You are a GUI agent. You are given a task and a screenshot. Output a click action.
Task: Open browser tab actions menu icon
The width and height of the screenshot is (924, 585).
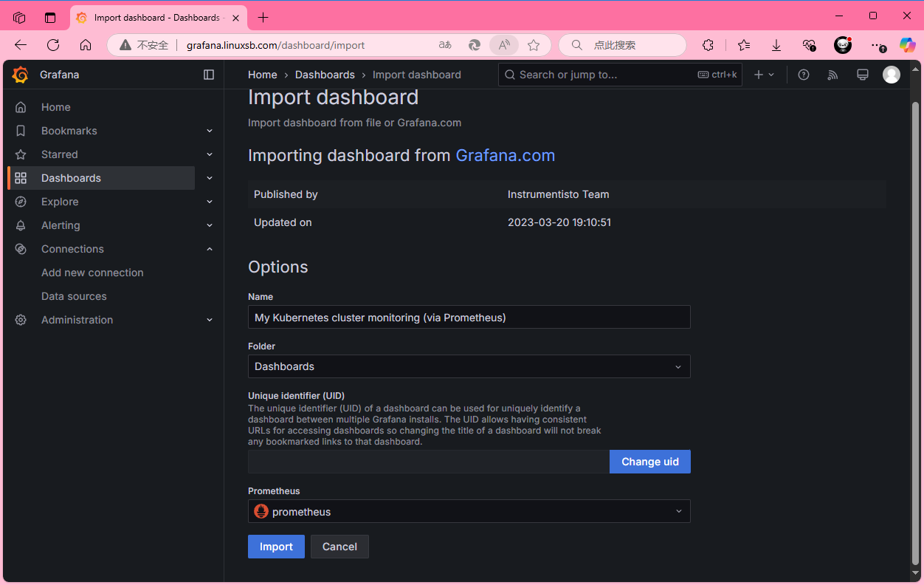(x=50, y=17)
